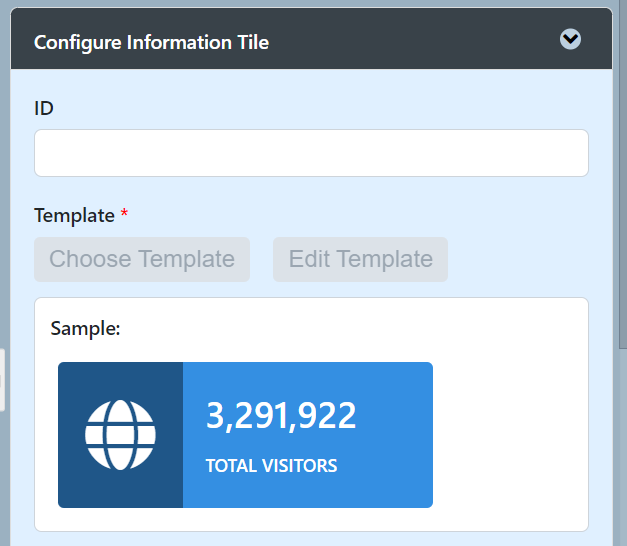627x546 pixels.
Task: Click the ID field label
Action: click(44, 108)
